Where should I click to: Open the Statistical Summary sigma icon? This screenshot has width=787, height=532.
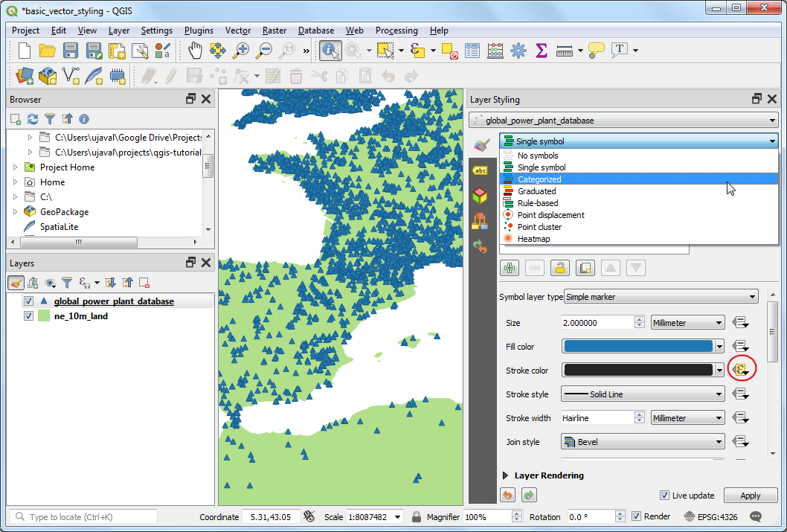pyautogui.click(x=542, y=51)
